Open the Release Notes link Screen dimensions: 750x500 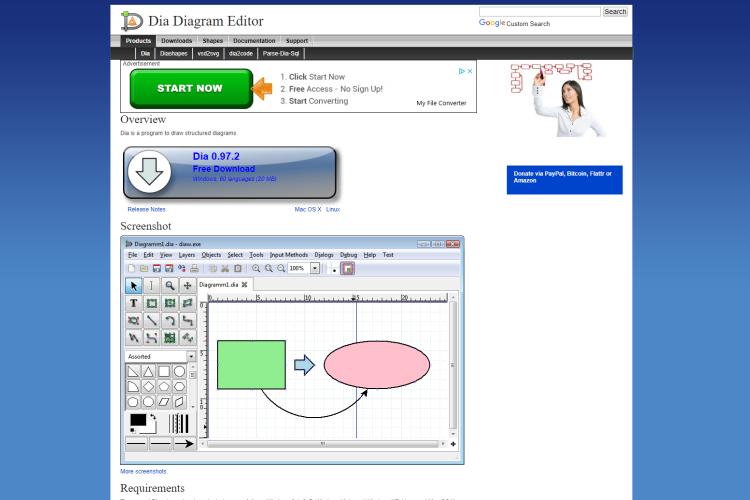pos(146,210)
